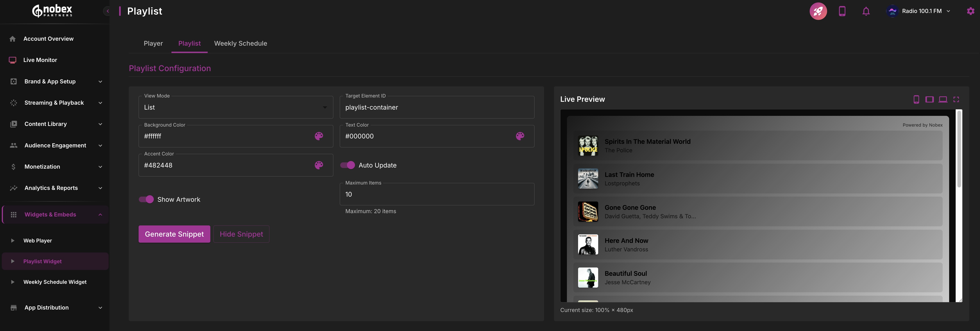Viewport: 980px width, 331px height.
Task: Switch to the Weekly Schedule tab
Action: click(241, 43)
